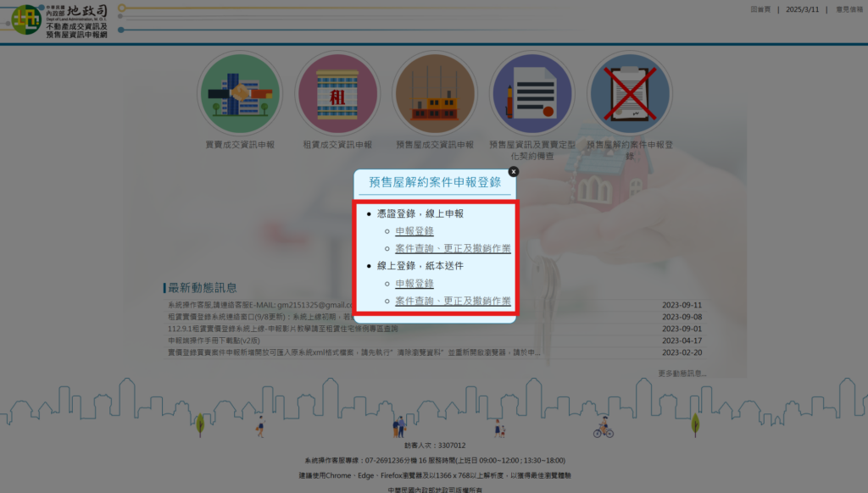Open 申報登錄 under 線上登錄，紙本送件
868x493 pixels.
point(415,282)
